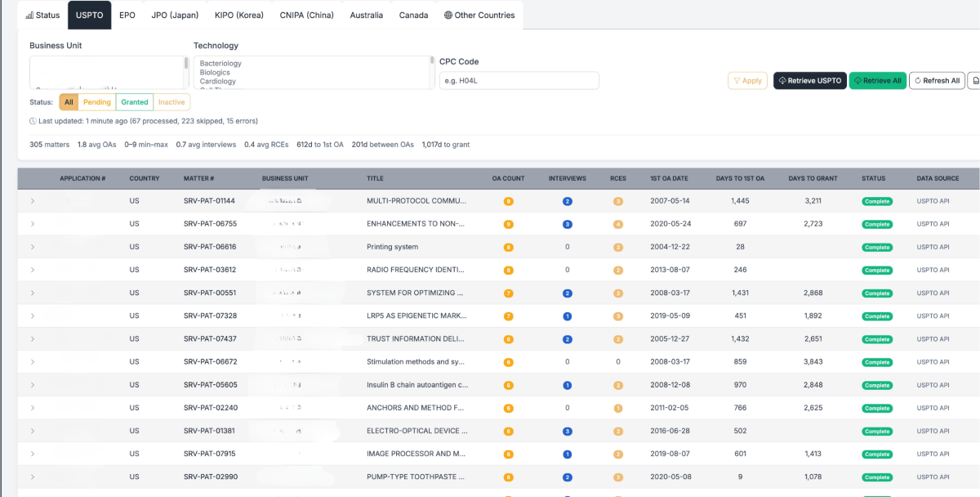
Task: Expand the row for SRV-PAT-02990
Action: 33,477
